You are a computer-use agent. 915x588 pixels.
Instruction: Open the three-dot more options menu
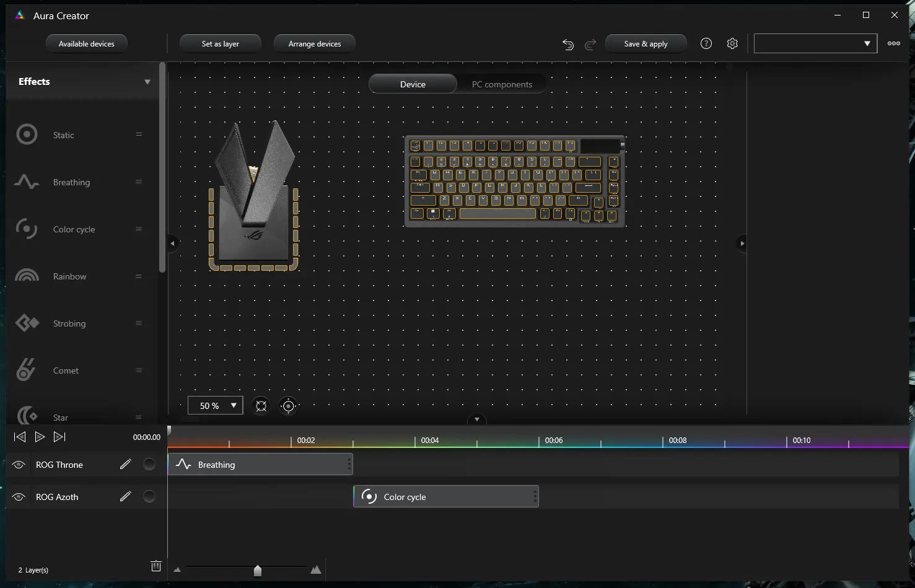(x=894, y=43)
